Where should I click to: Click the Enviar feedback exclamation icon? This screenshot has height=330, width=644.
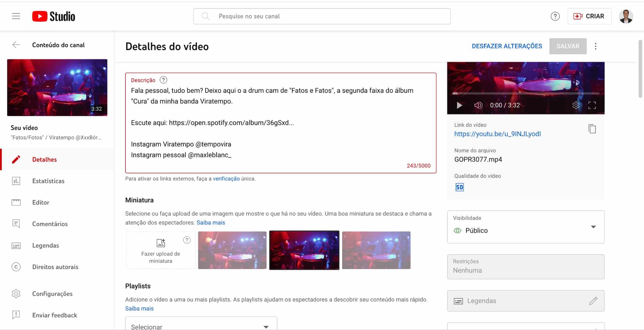[16, 315]
